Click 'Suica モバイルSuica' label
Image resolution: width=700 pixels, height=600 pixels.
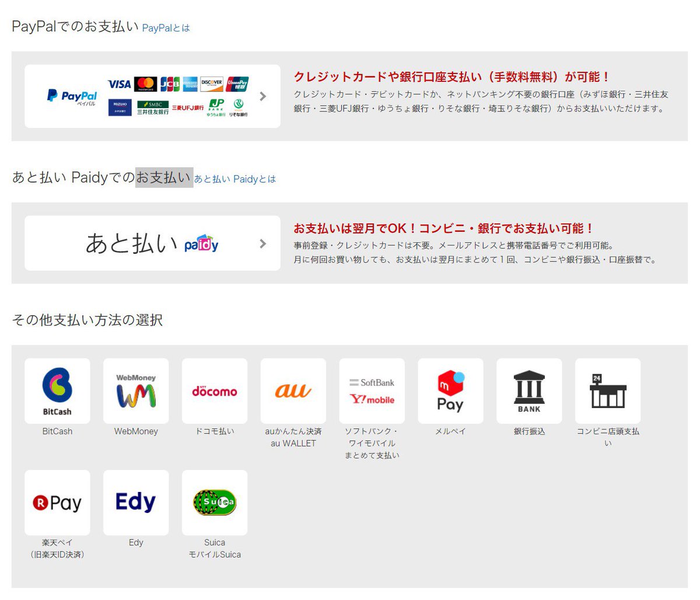(x=215, y=549)
